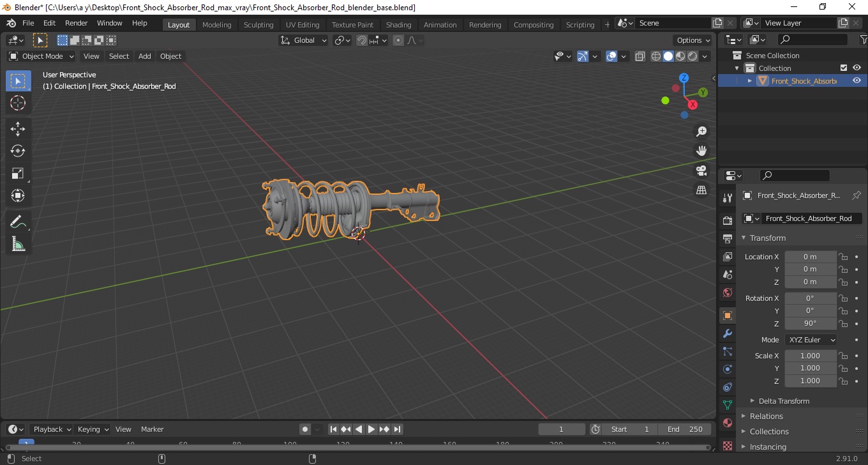Open the Material properties tab
The image size is (868, 465).
727,423
